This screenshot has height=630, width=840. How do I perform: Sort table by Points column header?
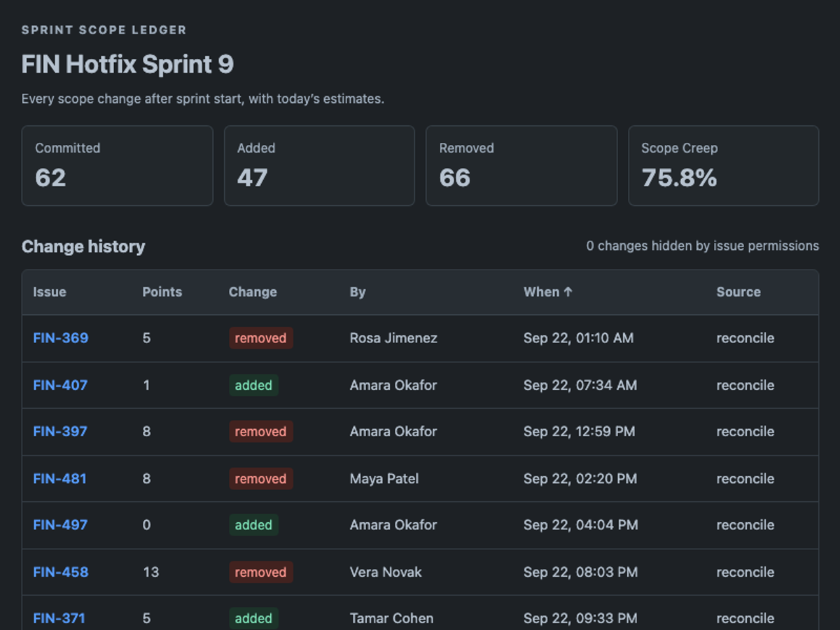pos(162,292)
